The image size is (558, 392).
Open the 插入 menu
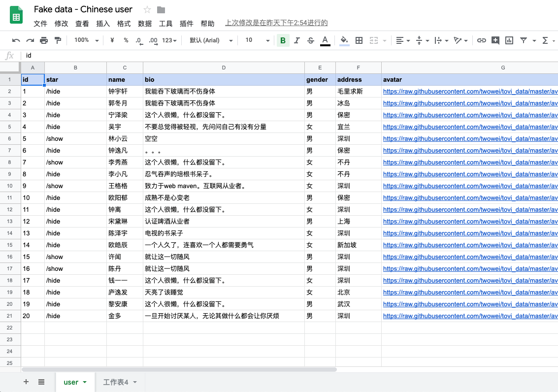(103, 24)
